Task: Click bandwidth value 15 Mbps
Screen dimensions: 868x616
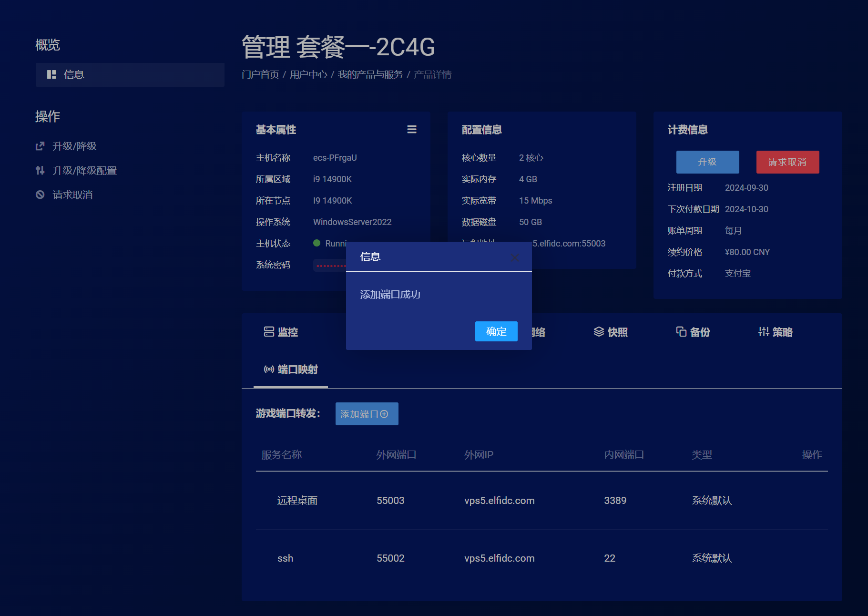Action: coord(535,201)
